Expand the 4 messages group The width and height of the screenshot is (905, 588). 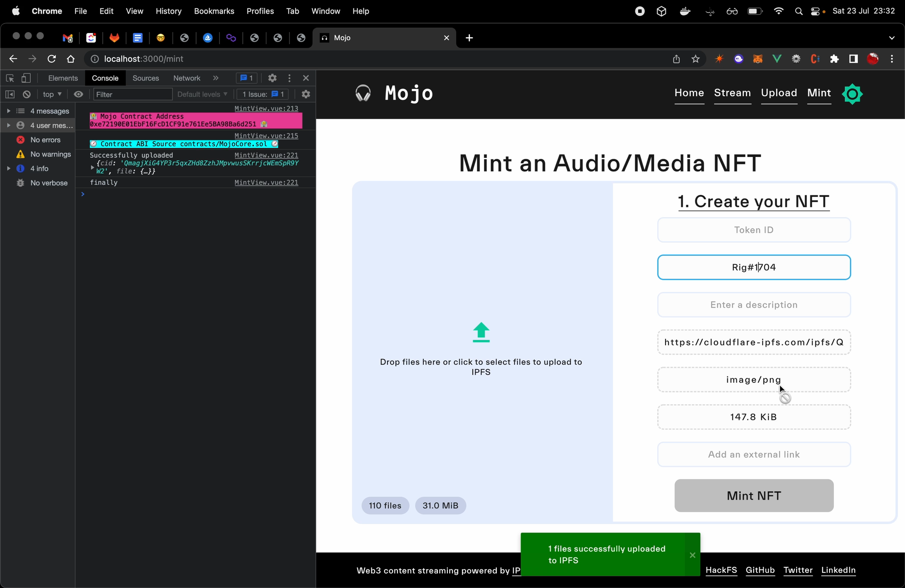(8, 111)
